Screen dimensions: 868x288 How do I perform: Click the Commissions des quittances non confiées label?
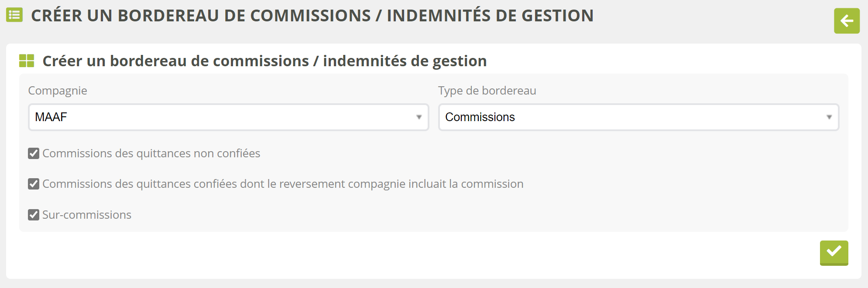point(151,153)
